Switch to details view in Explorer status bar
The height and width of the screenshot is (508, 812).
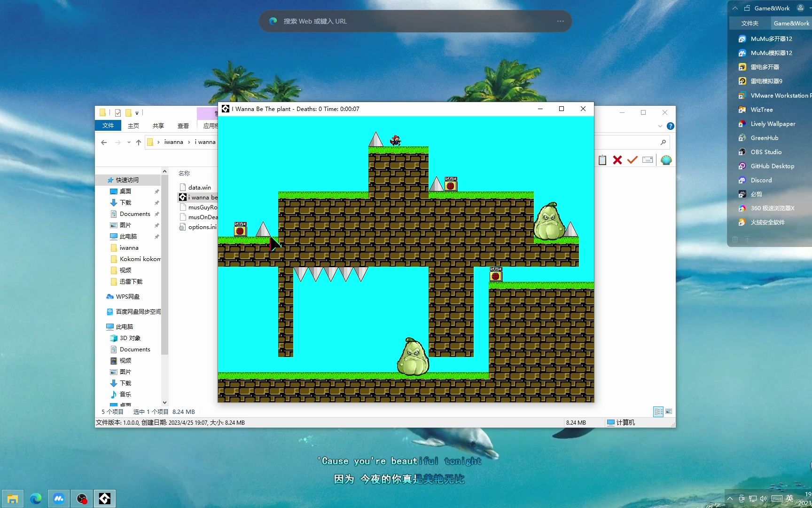[x=658, y=412]
